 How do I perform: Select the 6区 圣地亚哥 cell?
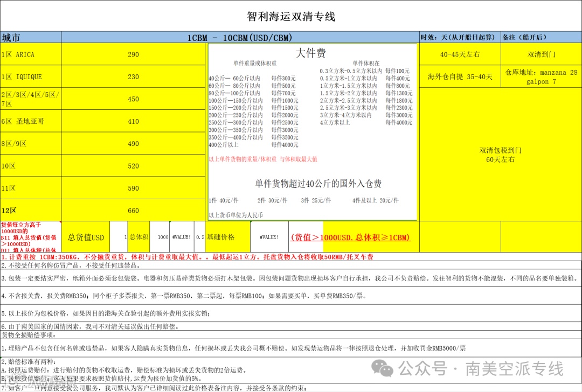click(x=31, y=121)
